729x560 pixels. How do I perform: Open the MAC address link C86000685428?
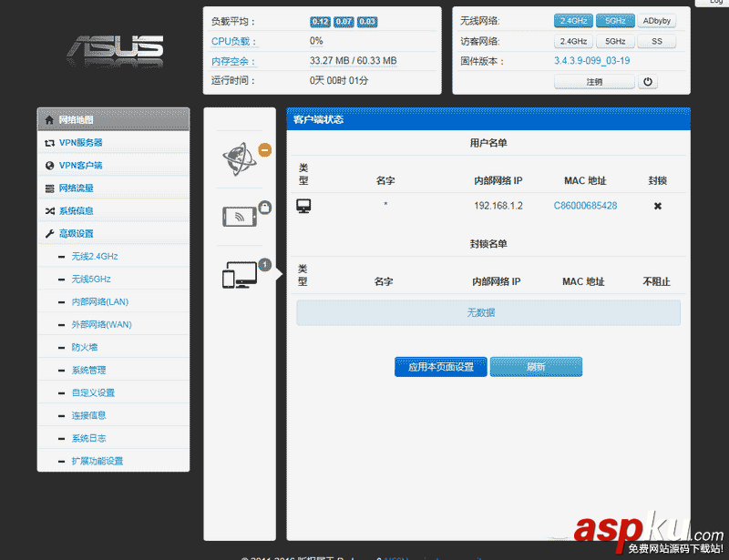coord(586,206)
